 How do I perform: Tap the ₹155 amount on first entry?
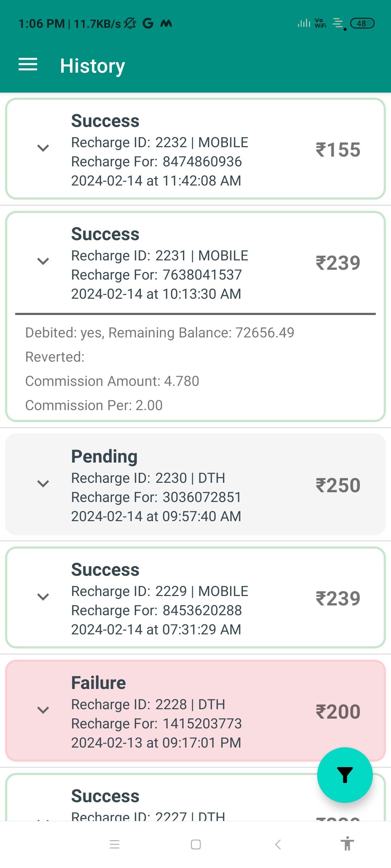pyautogui.click(x=338, y=150)
